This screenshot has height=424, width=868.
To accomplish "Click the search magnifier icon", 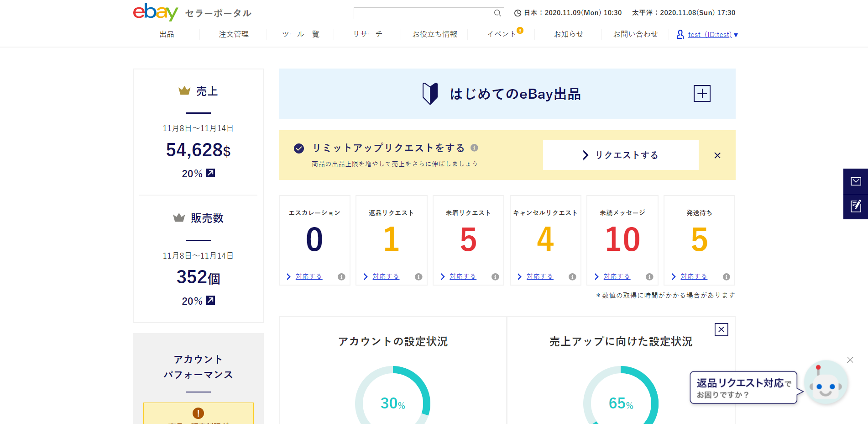I will coord(497,13).
